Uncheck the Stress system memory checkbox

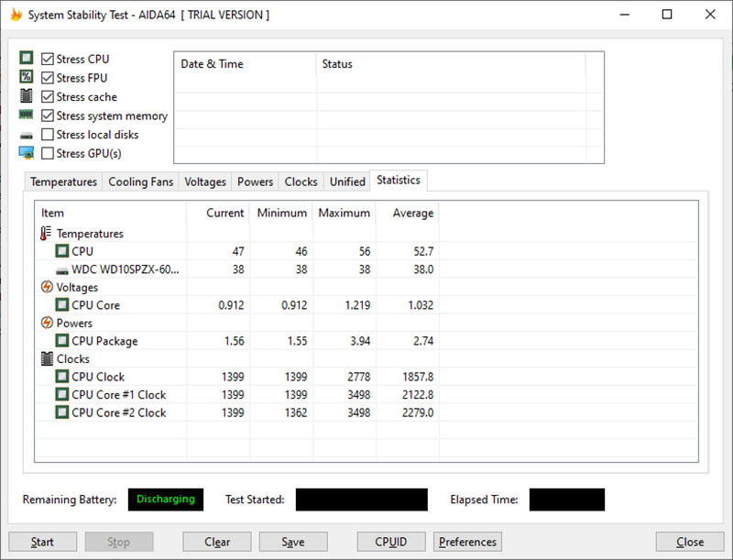pos(48,115)
